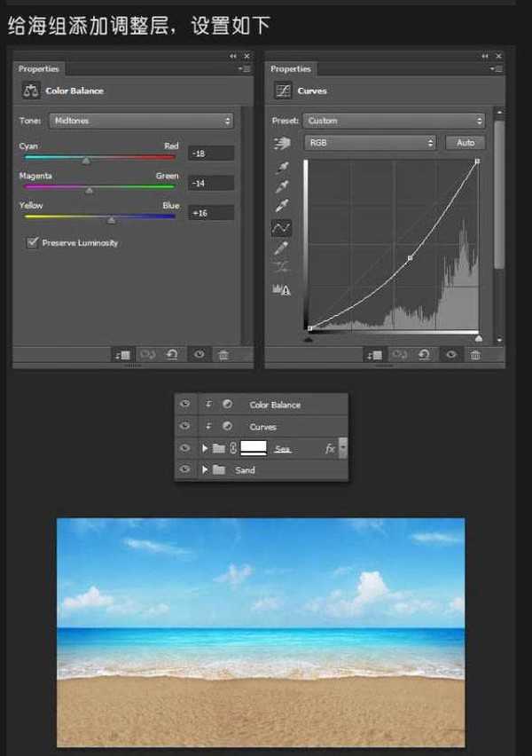Viewport: 532px width, 756px height.
Task: Click the smooth curve values icon
Action: (x=281, y=267)
